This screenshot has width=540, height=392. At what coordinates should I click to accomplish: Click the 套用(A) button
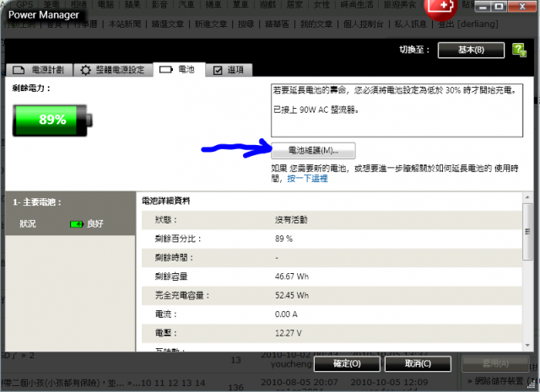pos(495,364)
